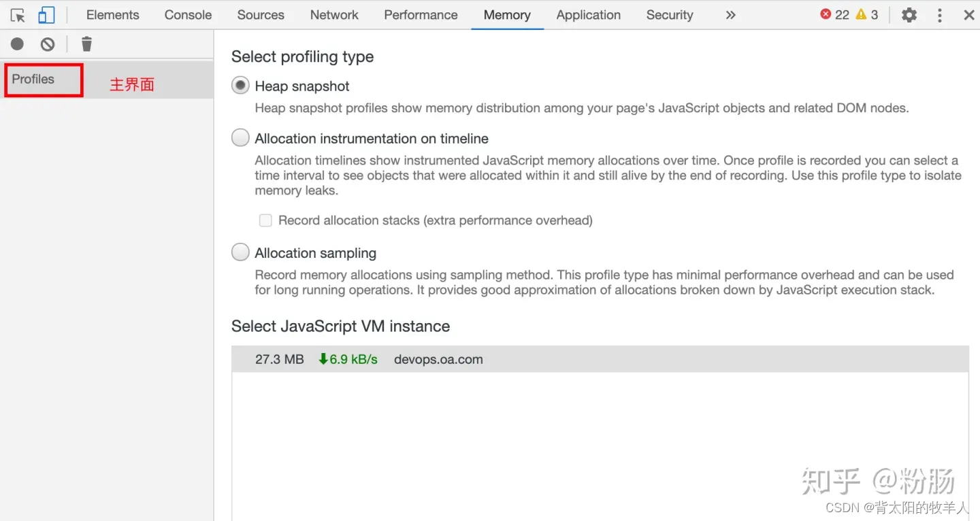Screen dimensions: 980x521
Task: Select the Heap snapshot radio button
Action: [x=240, y=86]
